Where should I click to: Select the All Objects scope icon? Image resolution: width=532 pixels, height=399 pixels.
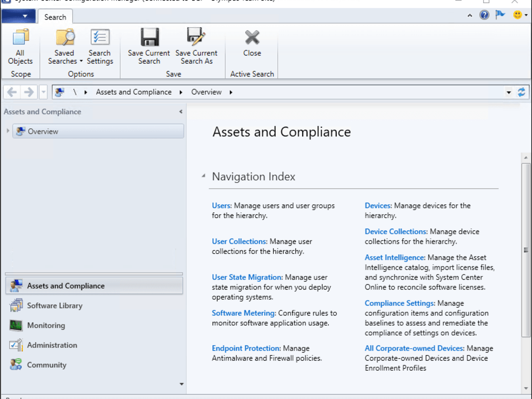click(x=20, y=47)
